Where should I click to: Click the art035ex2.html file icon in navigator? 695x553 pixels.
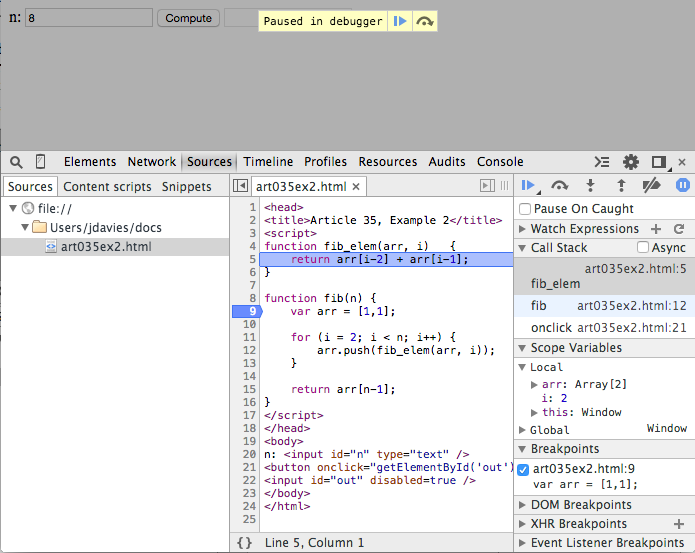click(x=51, y=247)
